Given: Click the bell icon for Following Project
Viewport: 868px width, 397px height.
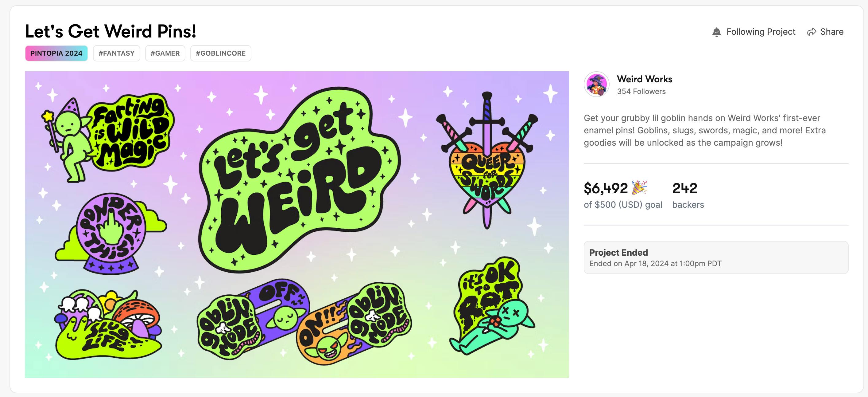Looking at the screenshot, I should click(x=716, y=32).
